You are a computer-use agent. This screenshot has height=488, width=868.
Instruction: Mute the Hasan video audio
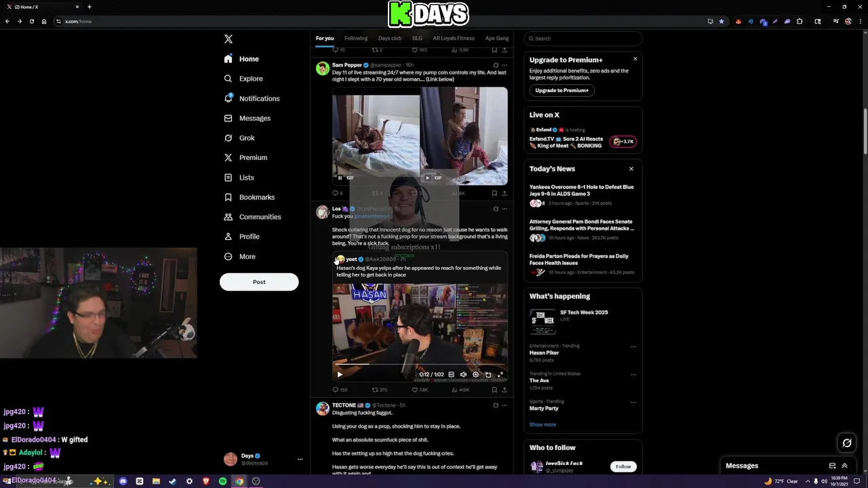(x=463, y=374)
